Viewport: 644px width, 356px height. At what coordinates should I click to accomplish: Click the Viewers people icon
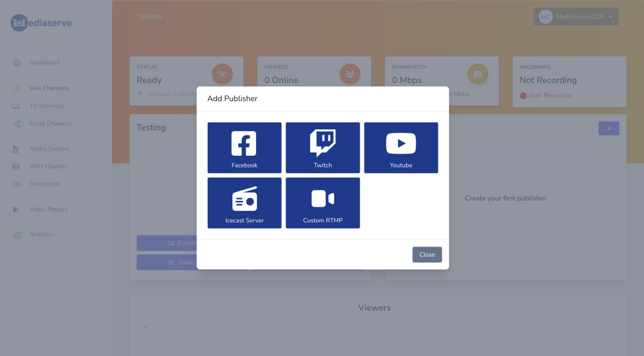pos(350,74)
